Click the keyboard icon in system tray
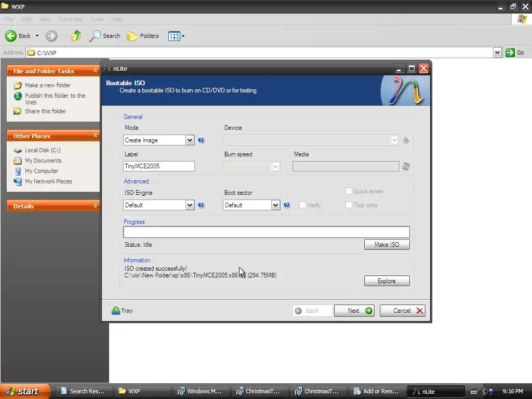532x399 pixels. pyautogui.click(x=474, y=392)
